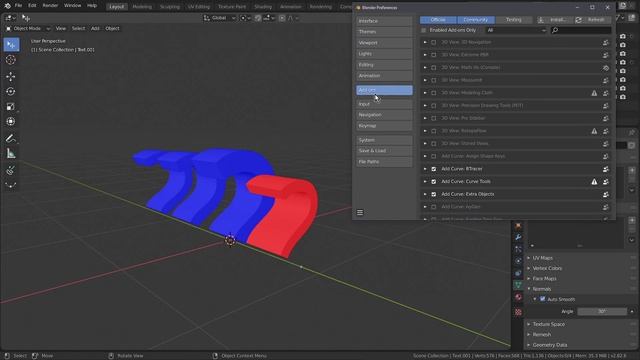
Task: Adjust the Auto Smooth Angle field
Action: tap(602, 311)
